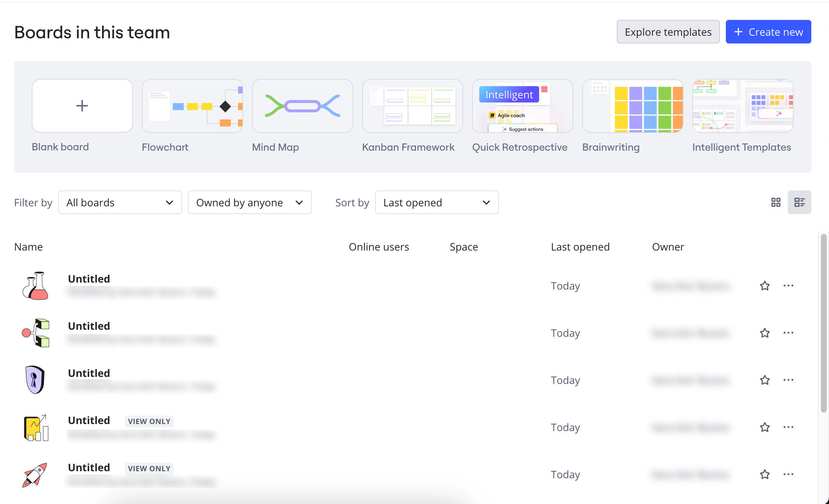
Task: Star the first Untitled board
Action: coord(765,286)
